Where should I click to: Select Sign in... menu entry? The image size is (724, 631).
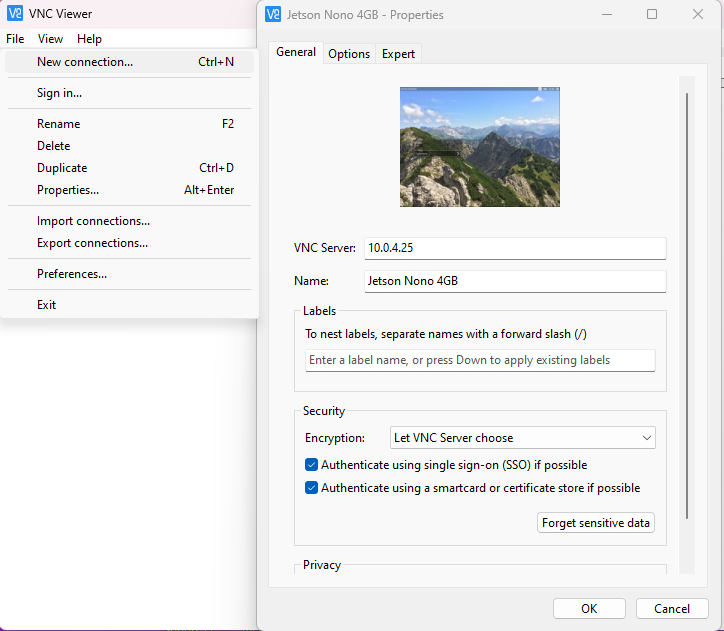tap(129, 93)
